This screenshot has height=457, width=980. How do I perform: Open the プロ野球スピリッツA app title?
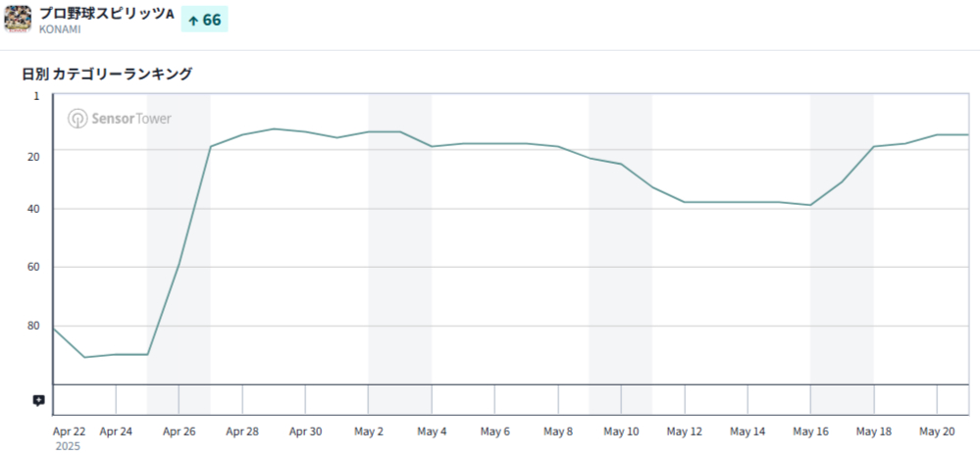(107, 14)
